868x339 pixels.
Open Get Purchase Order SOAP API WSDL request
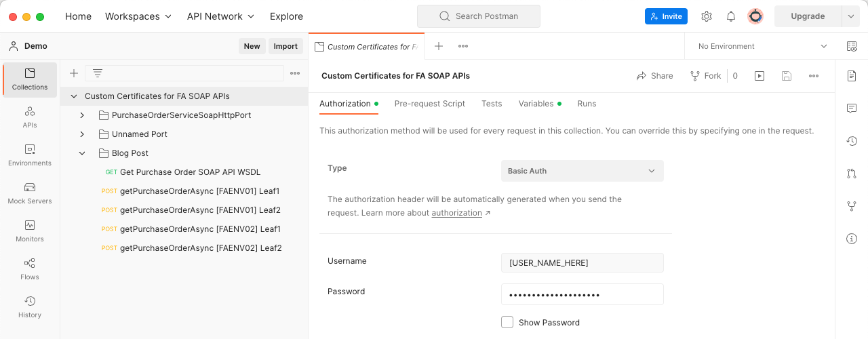183,172
